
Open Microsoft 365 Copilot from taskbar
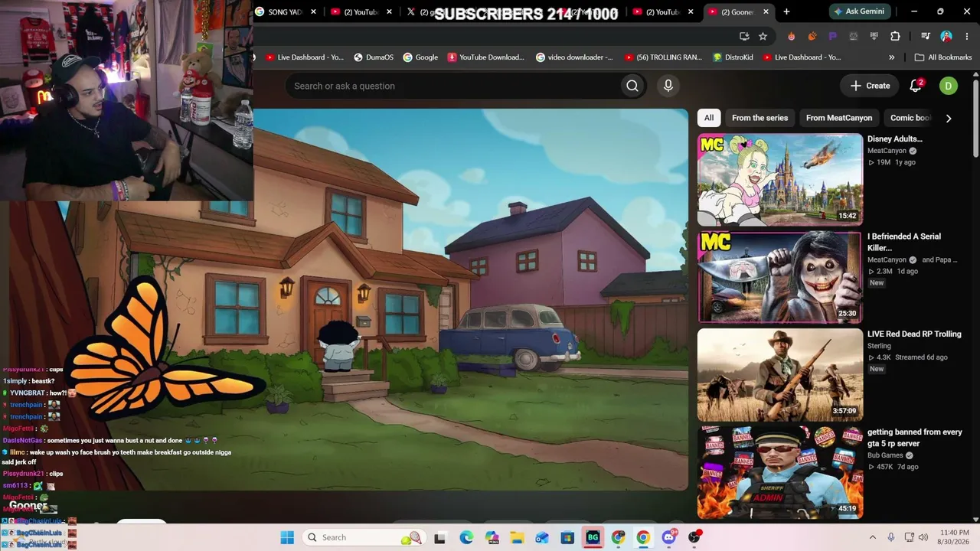coord(492,537)
